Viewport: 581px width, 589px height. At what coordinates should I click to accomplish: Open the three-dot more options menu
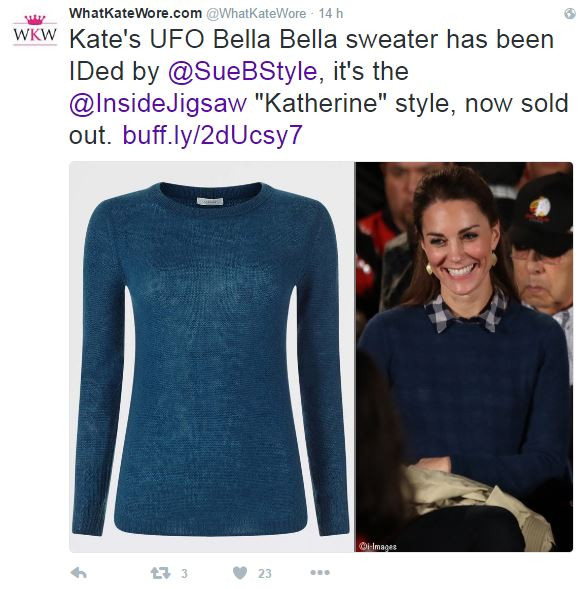[x=320, y=572]
